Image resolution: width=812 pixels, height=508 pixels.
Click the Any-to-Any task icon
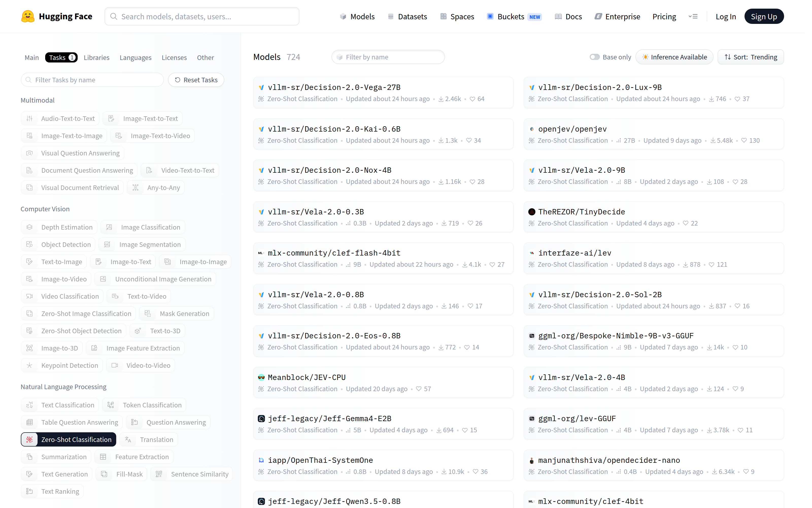click(136, 187)
